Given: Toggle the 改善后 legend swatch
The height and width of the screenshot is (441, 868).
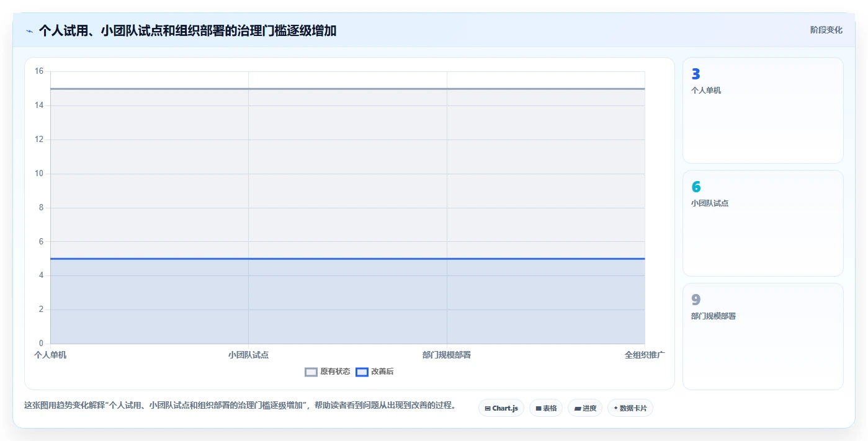Looking at the screenshot, I should tap(362, 372).
